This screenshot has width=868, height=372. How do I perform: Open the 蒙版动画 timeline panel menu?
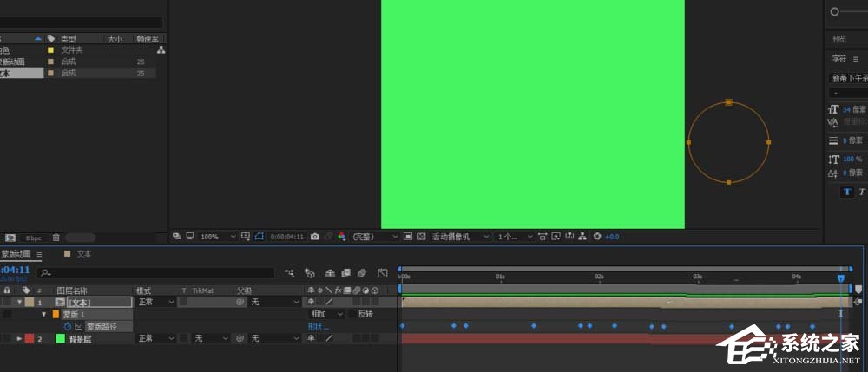coord(39,254)
